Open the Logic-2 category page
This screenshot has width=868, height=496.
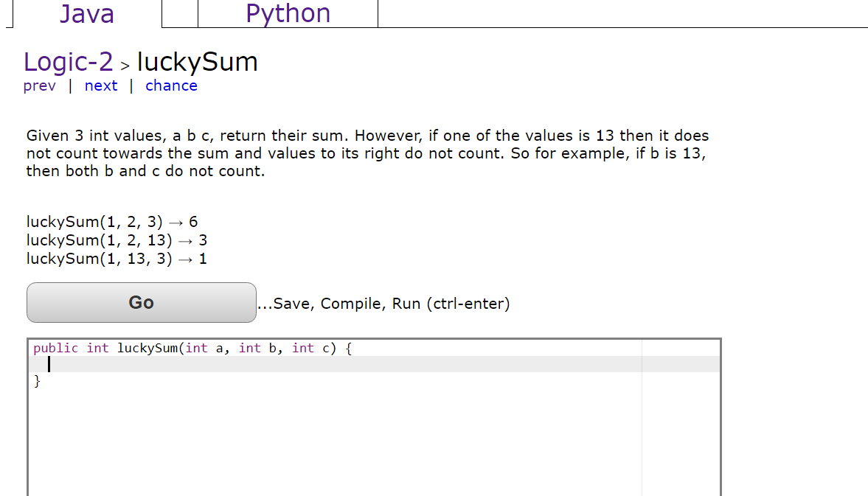click(67, 62)
